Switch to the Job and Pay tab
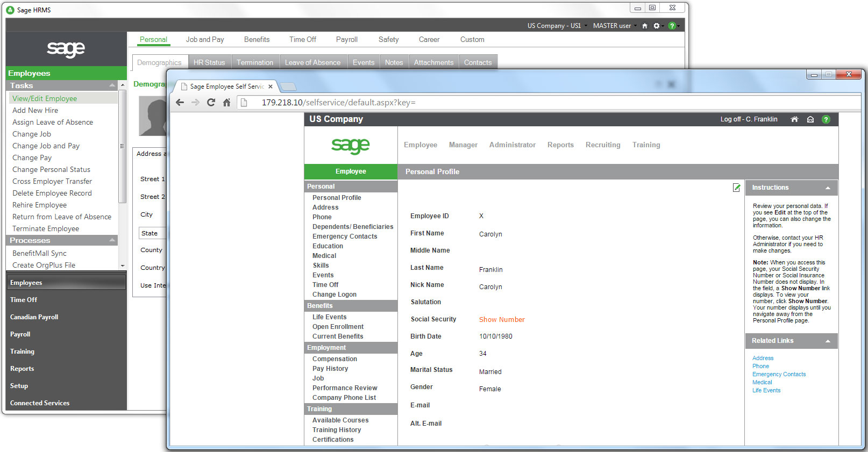868x452 pixels. click(x=205, y=40)
